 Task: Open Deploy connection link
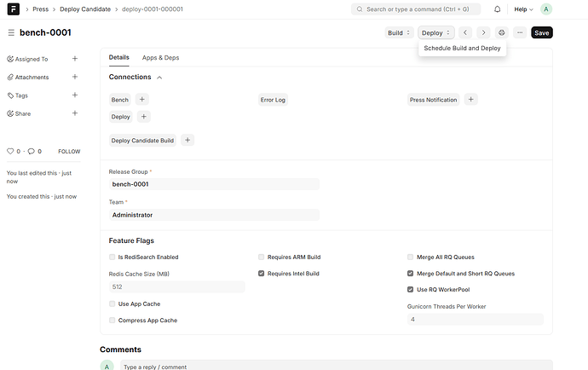coord(120,117)
